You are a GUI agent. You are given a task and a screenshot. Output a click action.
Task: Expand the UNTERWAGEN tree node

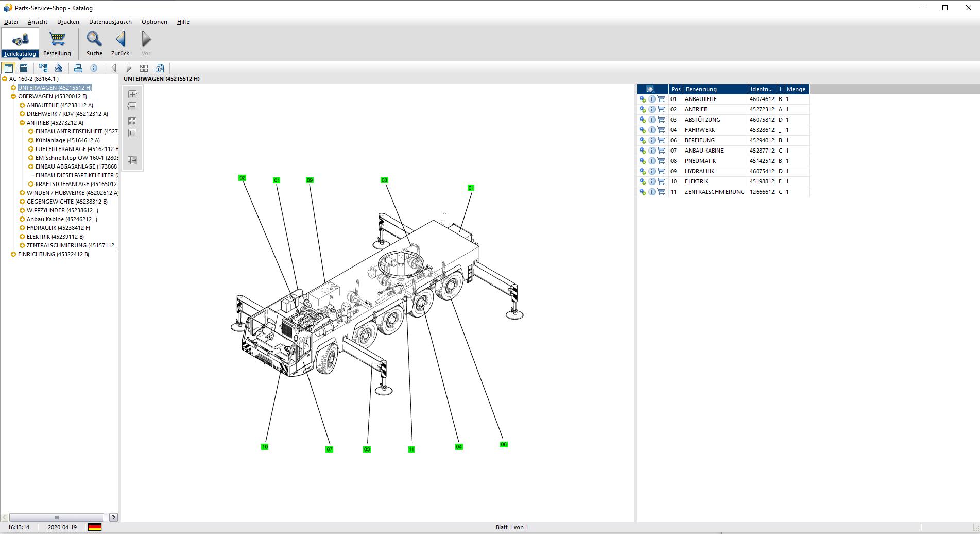point(13,88)
